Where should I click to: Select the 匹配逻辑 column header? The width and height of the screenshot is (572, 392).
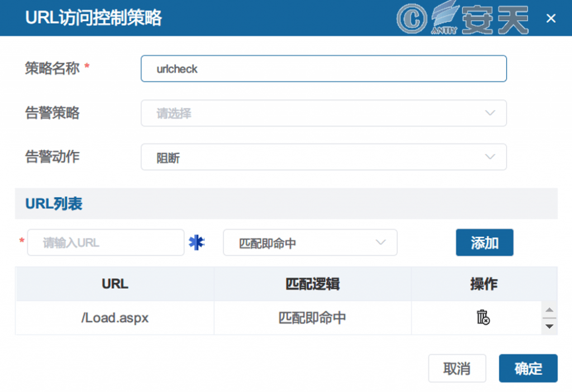click(x=312, y=284)
